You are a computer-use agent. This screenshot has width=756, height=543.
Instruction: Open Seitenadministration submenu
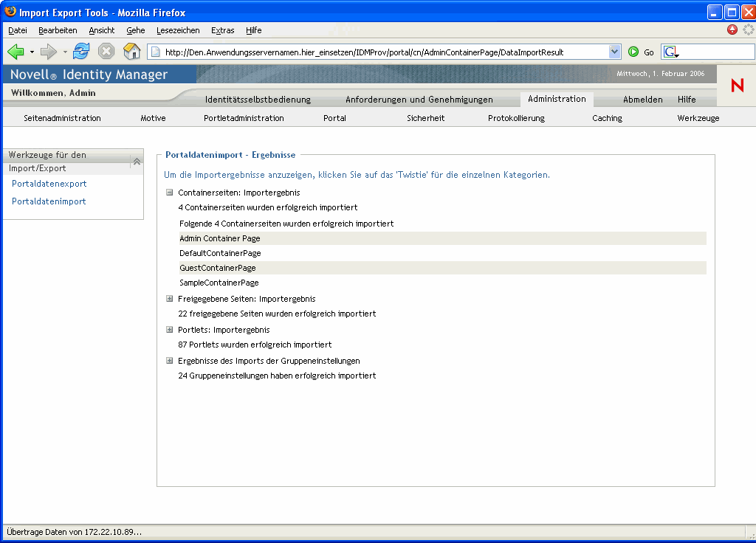62,118
